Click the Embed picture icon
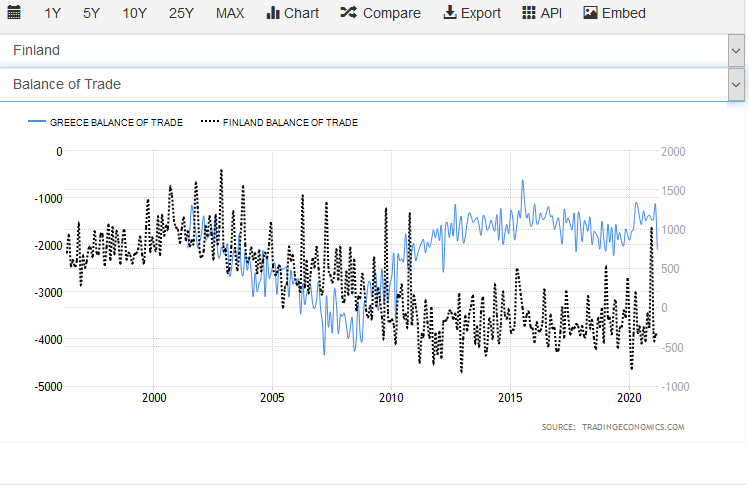The width and height of the screenshot is (749, 485). click(590, 13)
